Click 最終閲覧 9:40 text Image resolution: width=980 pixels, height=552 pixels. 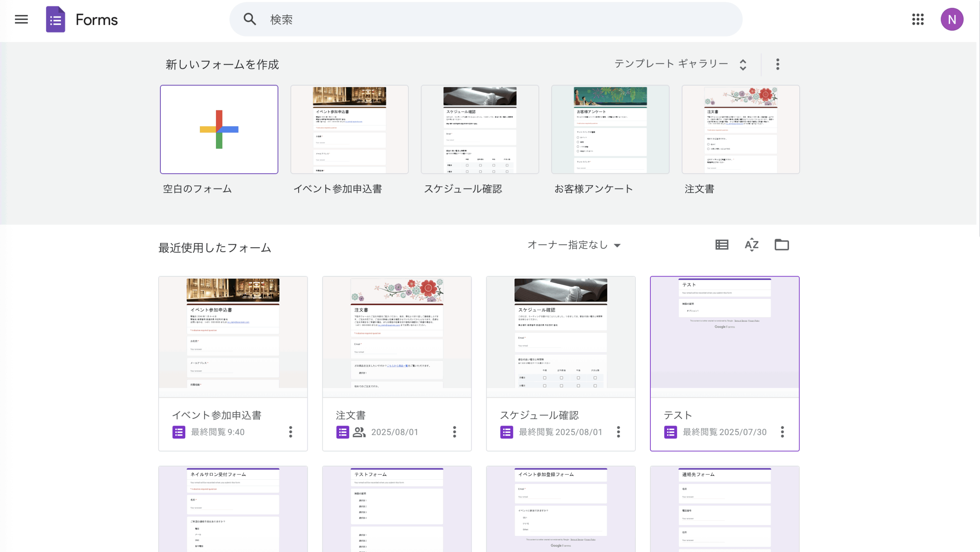(218, 432)
